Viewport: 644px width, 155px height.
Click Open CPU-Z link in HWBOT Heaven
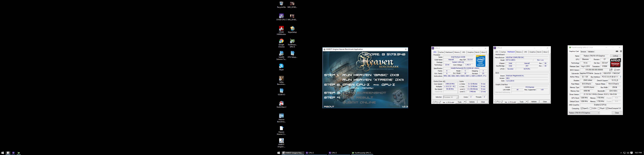point(356,85)
